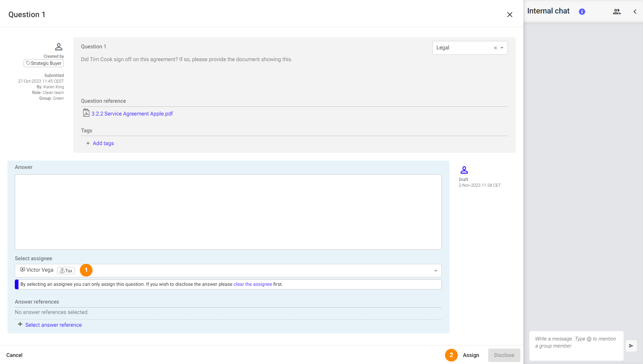The height and width of the screenshot is (364, 643).
Task: Click inside the Answer text area
Action: (x=228, y=212)
